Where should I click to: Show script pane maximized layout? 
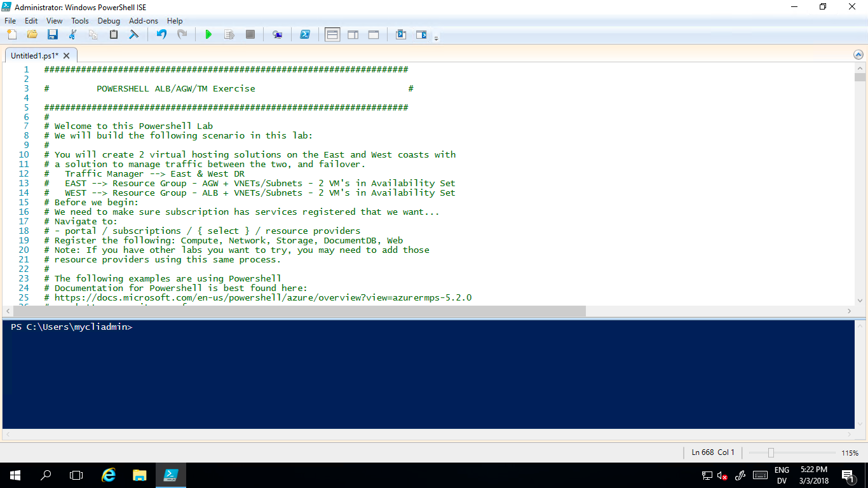click(374, 34)
